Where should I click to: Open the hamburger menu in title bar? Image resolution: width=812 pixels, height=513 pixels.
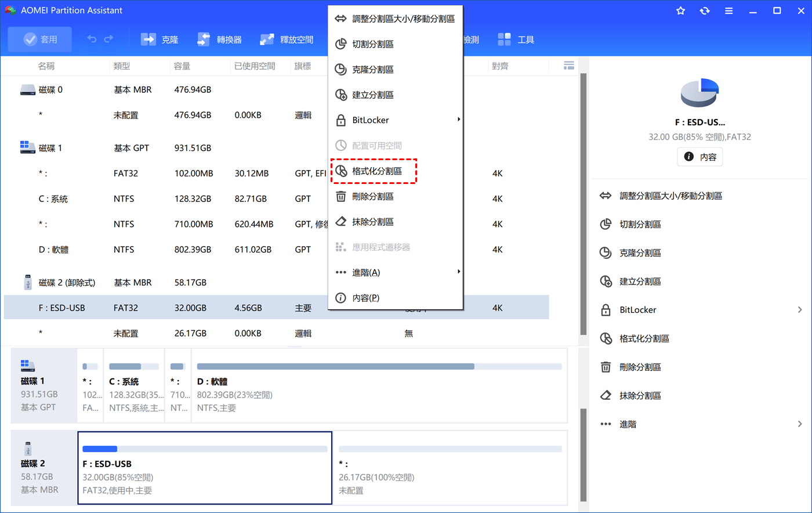pyautogui.click(x=729, y=11)
